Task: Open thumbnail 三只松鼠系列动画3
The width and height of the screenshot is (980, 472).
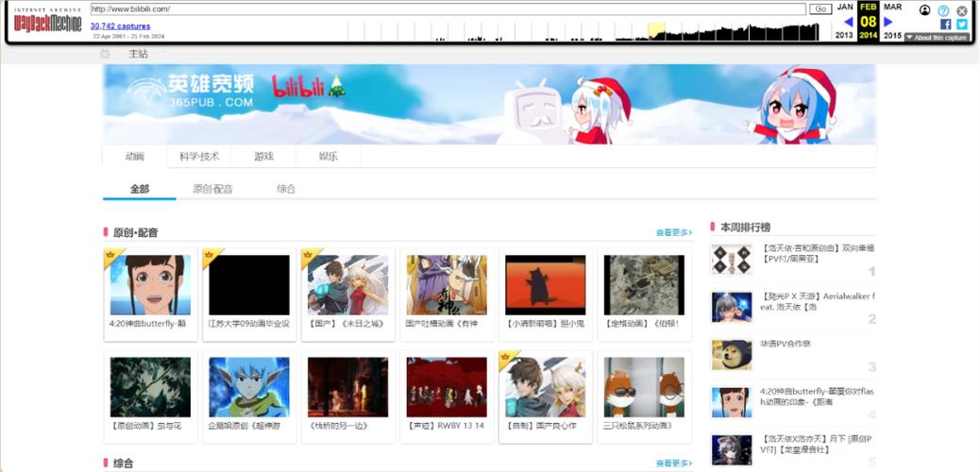Action: point(645,387)
